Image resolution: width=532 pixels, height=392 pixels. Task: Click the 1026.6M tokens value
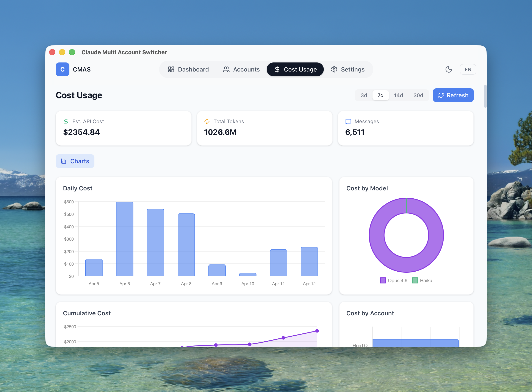pos(220,132)
